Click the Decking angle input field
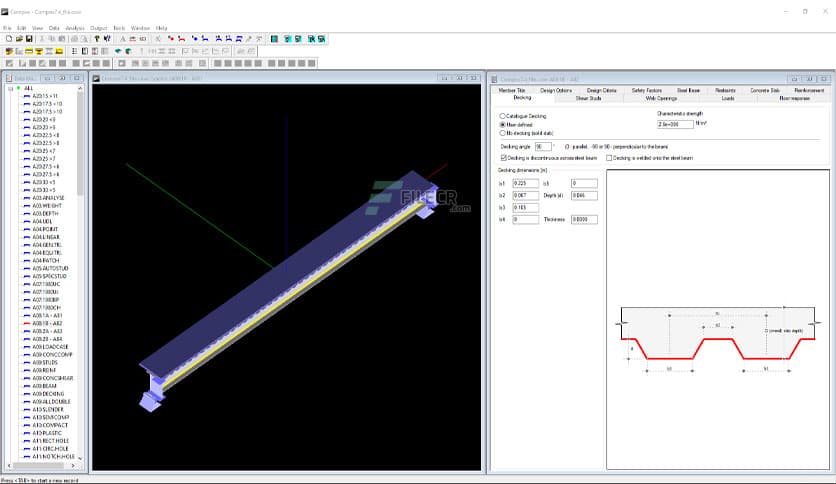 pos(544,145)
